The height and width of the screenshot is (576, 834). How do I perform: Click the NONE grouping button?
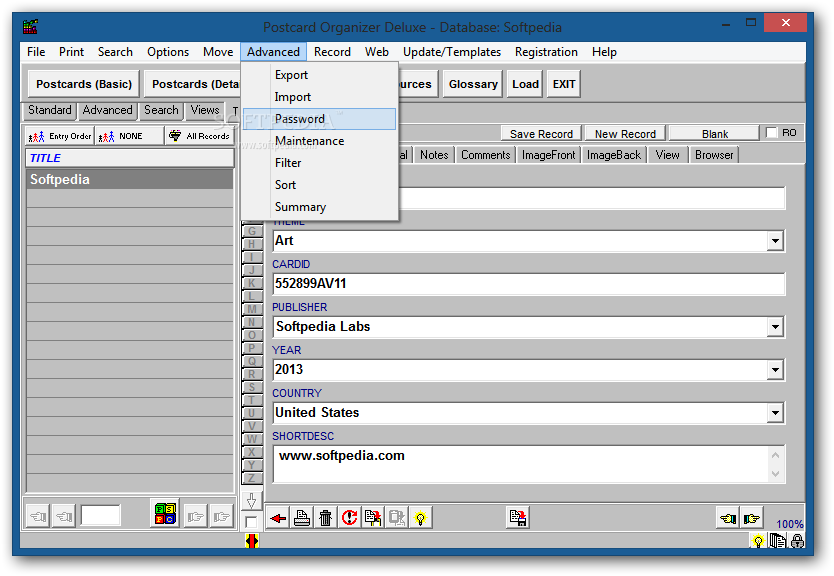pyautogui.click(x=129, y=136)
